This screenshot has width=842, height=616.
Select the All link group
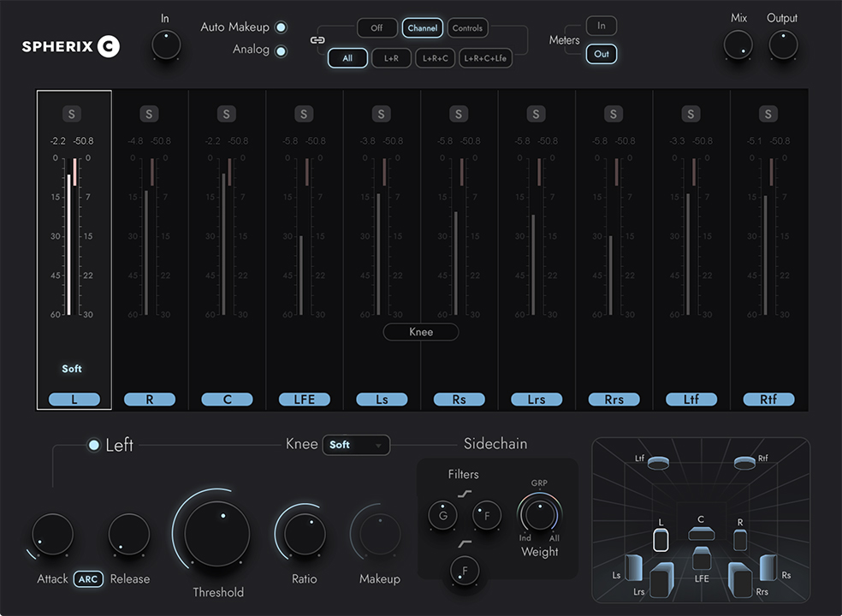click(347, 58)
